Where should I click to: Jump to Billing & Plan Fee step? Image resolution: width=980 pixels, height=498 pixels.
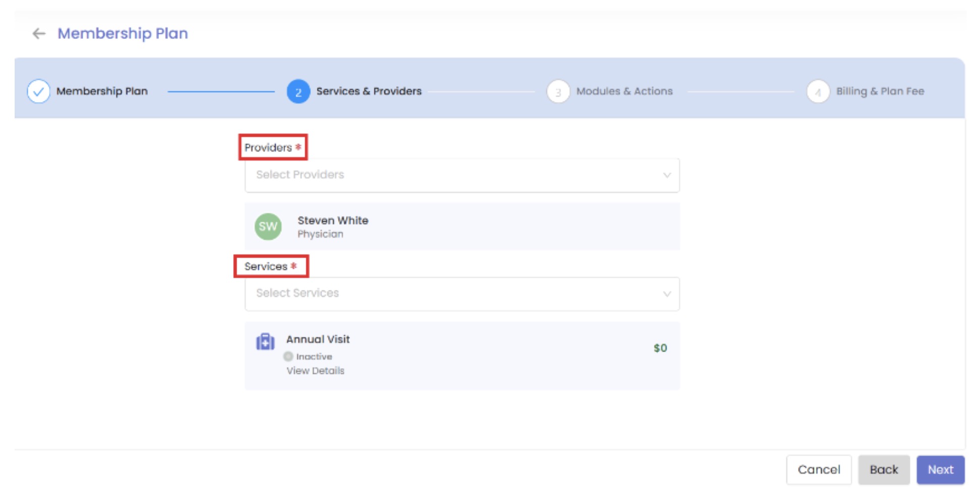coord(880,91)
